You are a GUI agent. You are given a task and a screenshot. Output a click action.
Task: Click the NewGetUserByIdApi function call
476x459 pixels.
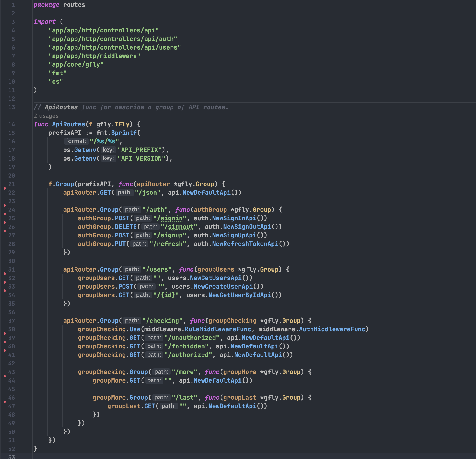[240, 295]
